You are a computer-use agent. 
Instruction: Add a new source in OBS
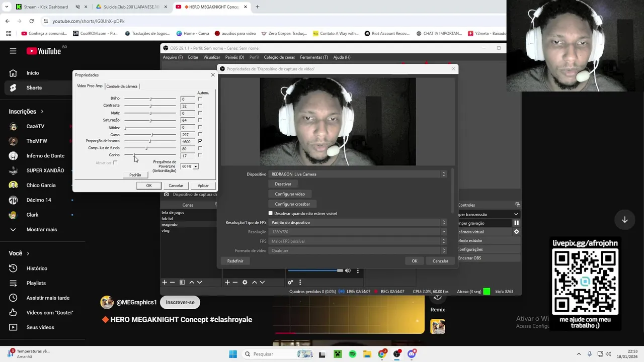[x=227, y=283]
